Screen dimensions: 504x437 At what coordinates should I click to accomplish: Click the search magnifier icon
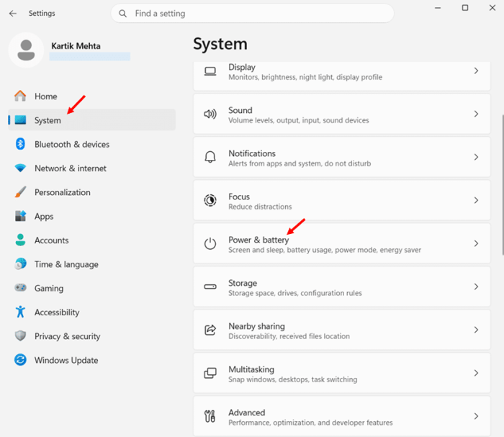click(122, 14)
